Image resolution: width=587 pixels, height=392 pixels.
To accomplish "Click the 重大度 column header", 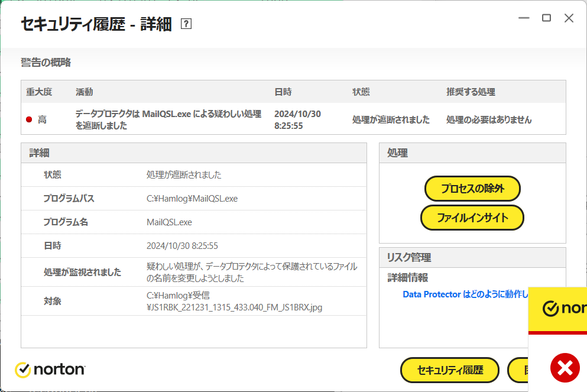I will pyautogui.click(x=39, y=92).
